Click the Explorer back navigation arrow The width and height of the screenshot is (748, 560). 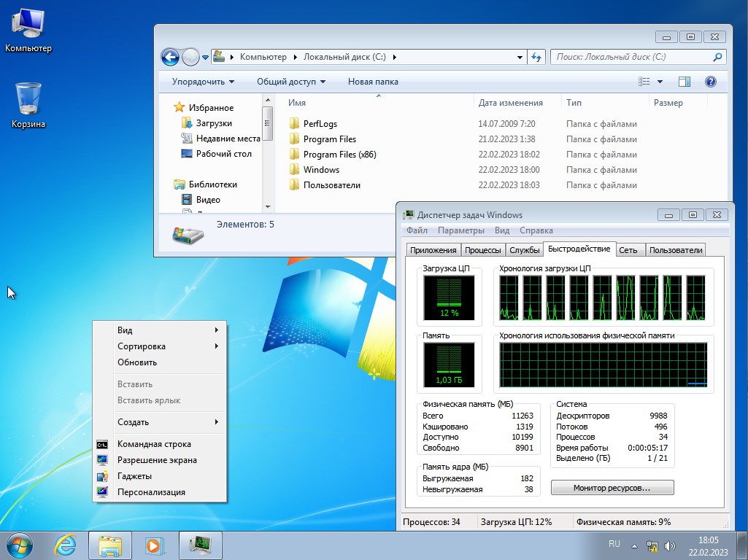pyautogui.click(x=170, y=57)
